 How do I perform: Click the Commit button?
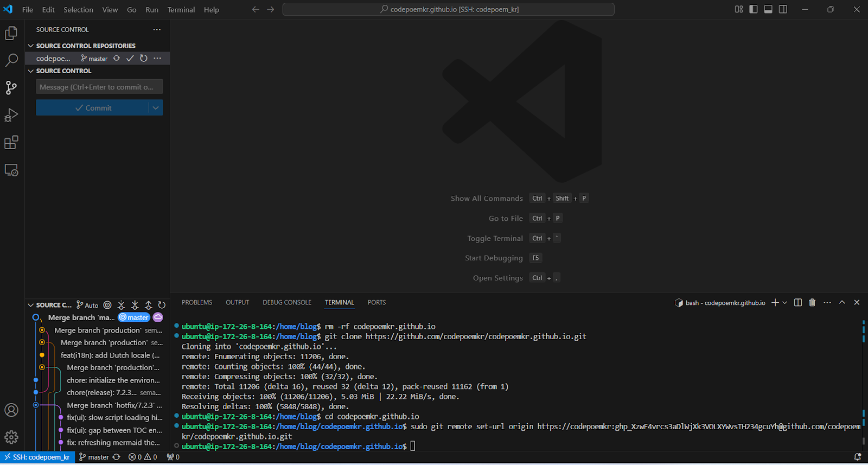coord(92,107)
